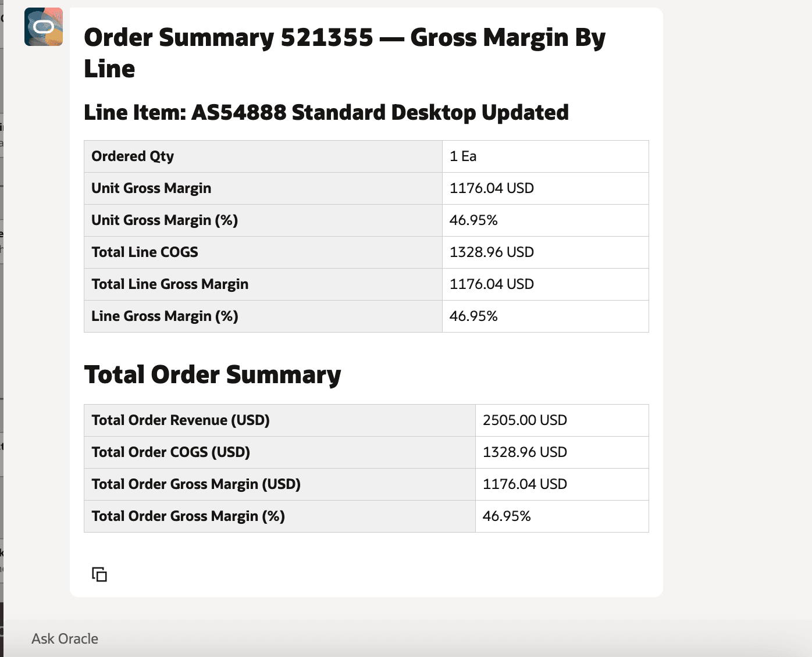Click the Total Line Gross Margin 1176.04 USD value
Image resolution: width=812 pixels, height=657 pixels.
pos(492,284)
